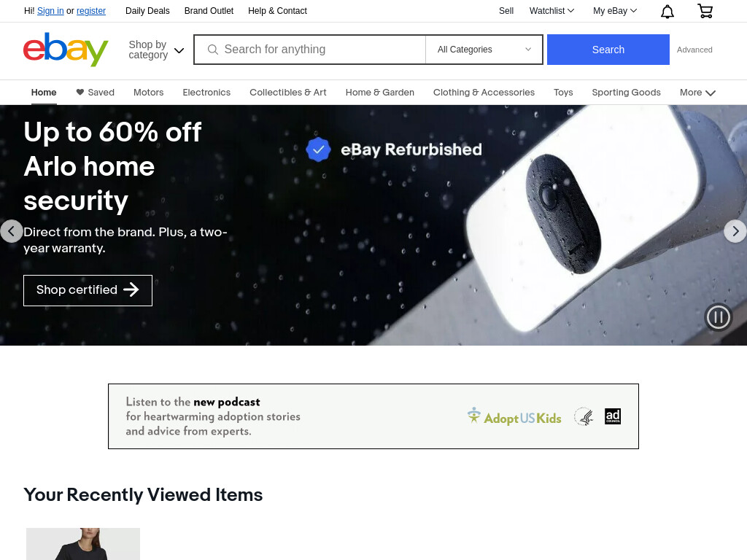Click the Sign in link

pyautogui.click(x=50, y=11)
